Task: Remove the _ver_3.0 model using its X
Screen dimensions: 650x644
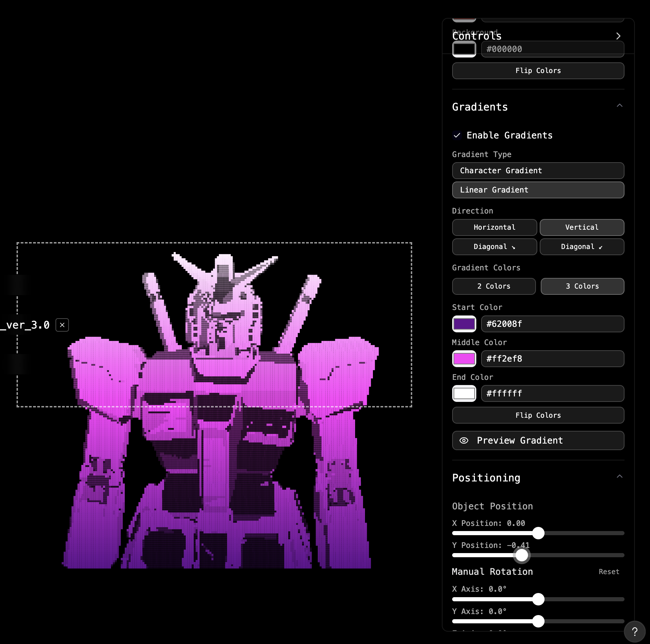Action: click(62, 325)
